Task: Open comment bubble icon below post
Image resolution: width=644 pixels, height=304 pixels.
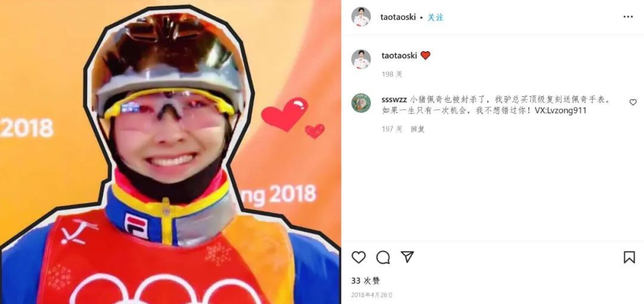Action: click(383, 257)
